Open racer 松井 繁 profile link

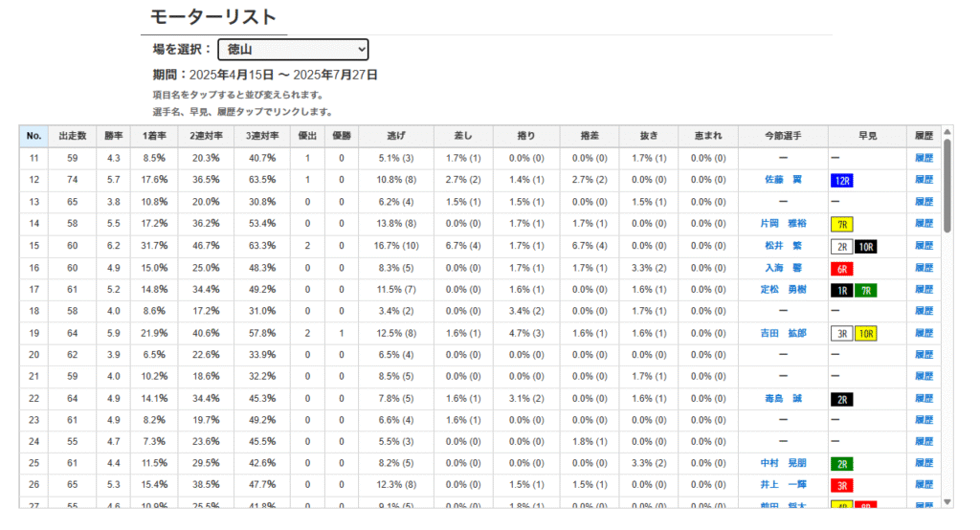(783, 246)
